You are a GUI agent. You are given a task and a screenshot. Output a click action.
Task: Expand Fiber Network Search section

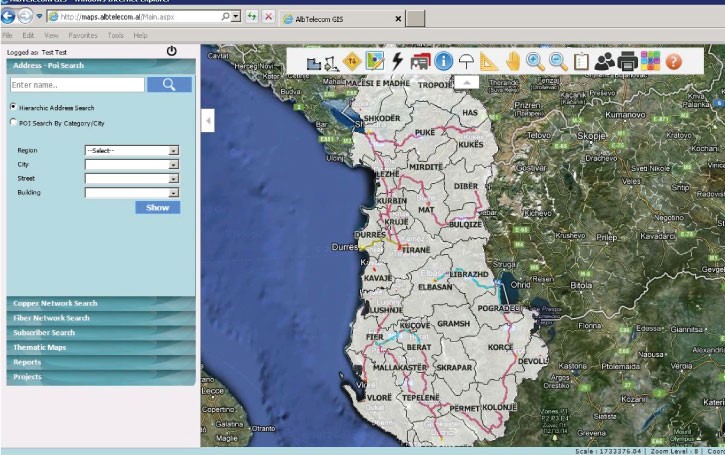(x=101, y=318)
